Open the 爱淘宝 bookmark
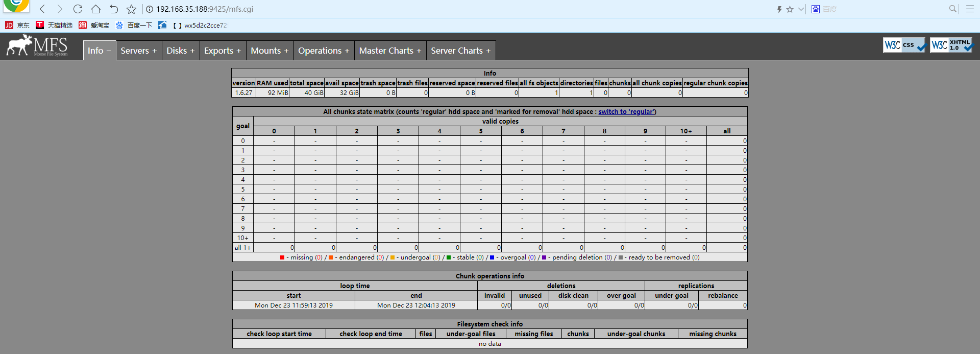 tap(94, 25)
